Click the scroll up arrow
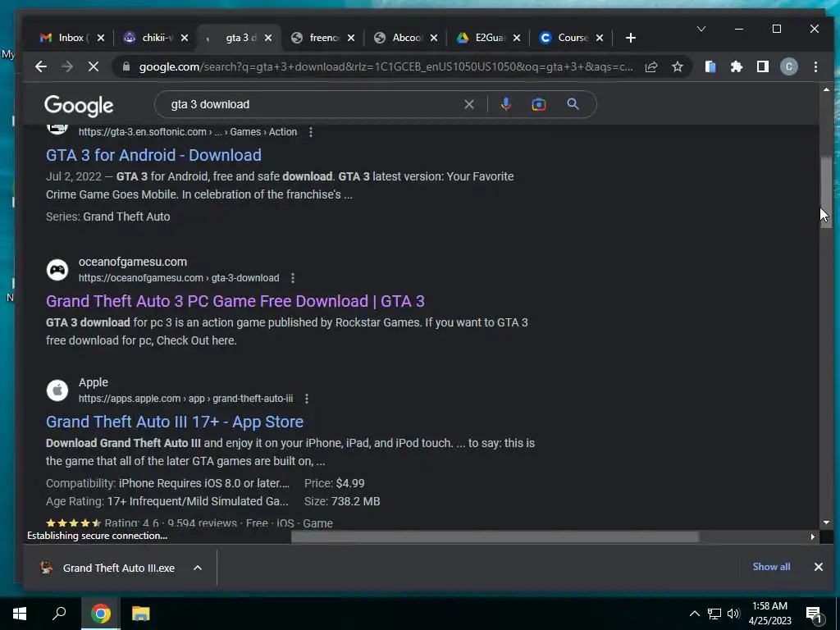 point(826,89)
